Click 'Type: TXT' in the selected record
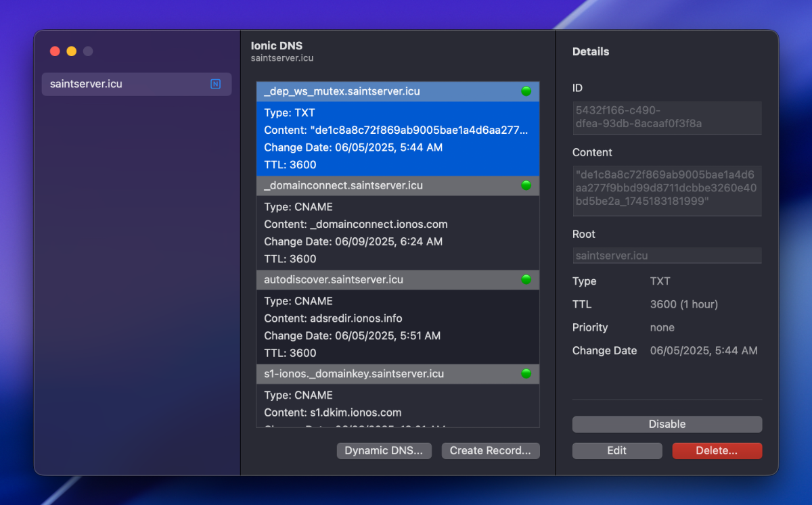812x505 pixels. pos(290,113)
